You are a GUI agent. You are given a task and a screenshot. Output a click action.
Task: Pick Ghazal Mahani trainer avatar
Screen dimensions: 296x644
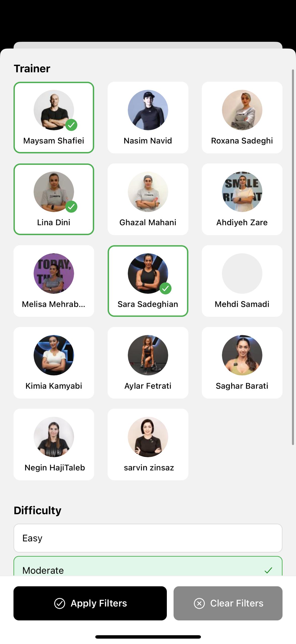tap(148, 192)
